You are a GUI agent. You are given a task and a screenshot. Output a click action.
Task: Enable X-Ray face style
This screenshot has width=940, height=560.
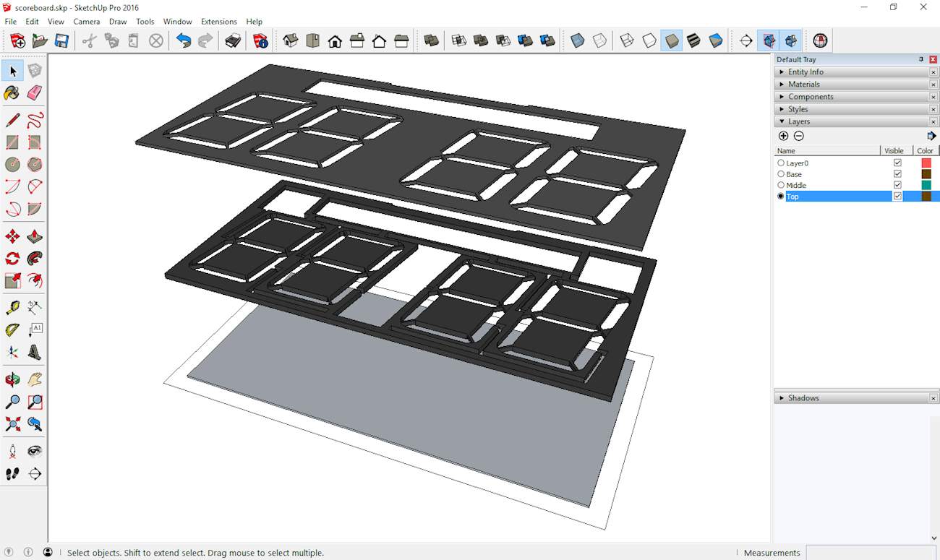coord(577,41)
